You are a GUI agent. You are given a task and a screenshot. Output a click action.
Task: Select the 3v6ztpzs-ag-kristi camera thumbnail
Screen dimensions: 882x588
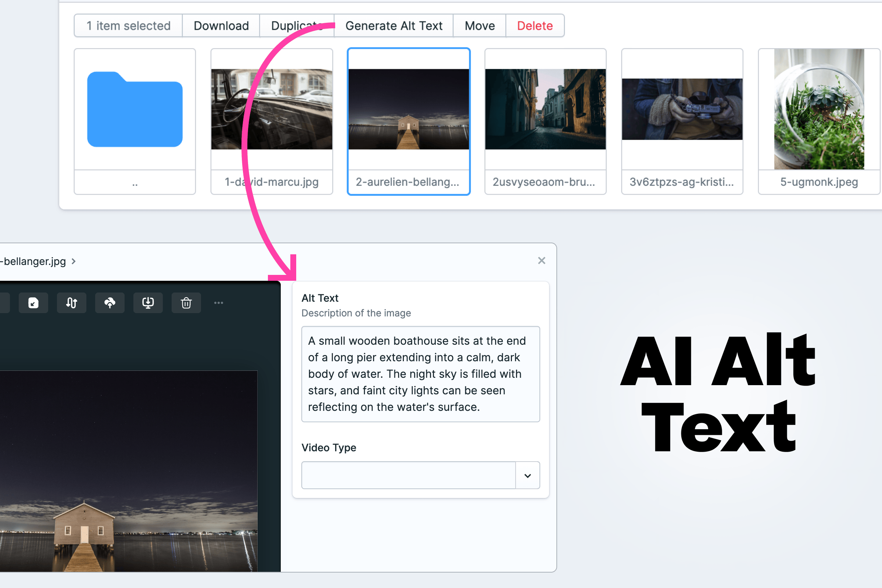682,110
